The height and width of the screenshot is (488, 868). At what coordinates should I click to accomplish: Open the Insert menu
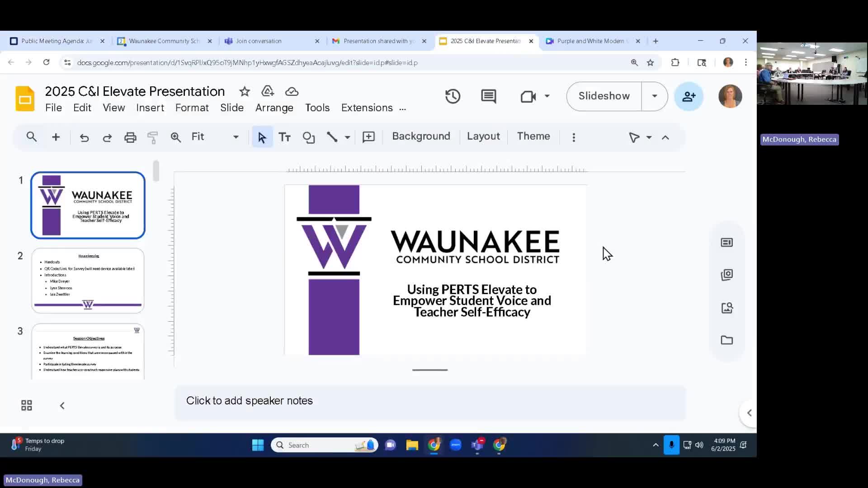pyautogui.click(x=150, y=108)
